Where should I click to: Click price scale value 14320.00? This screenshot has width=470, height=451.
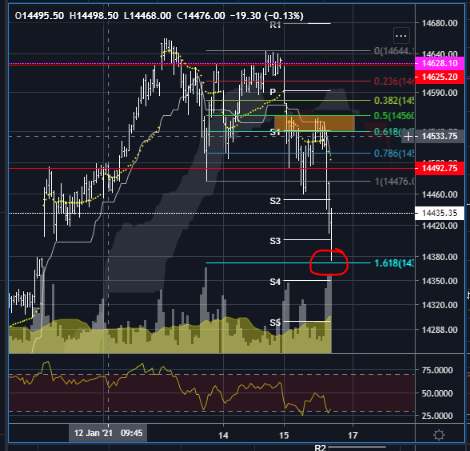[x=440, y=305]
